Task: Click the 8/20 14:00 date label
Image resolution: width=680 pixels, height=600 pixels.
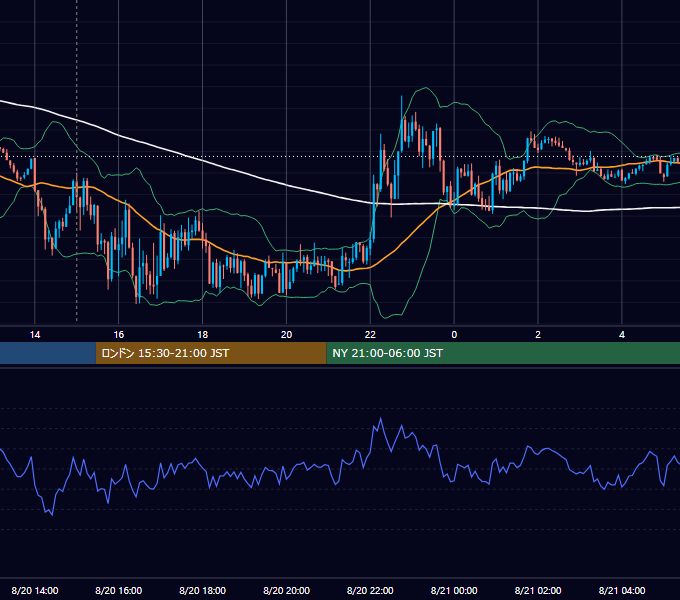Action: [x=35, y=590]
